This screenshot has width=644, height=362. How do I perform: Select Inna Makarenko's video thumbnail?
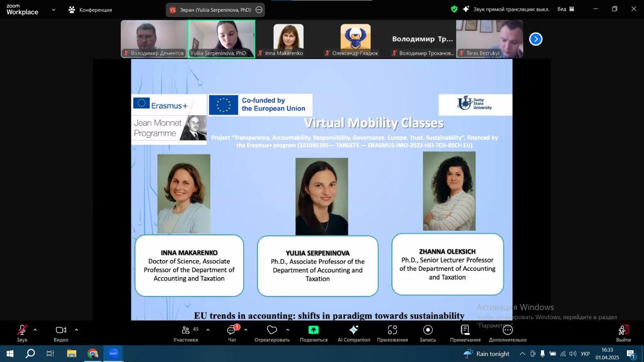[288, 39]
